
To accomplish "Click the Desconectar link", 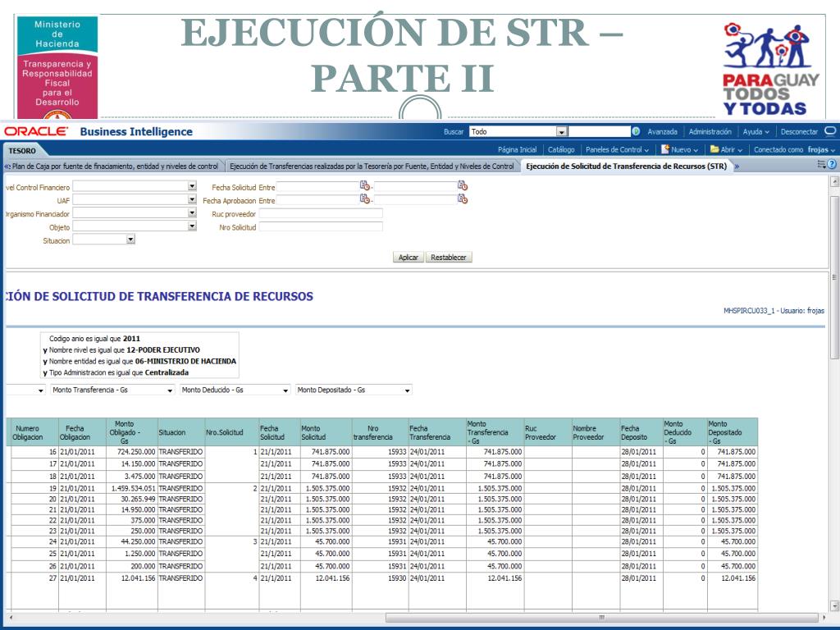I will (x=799, y=132).
